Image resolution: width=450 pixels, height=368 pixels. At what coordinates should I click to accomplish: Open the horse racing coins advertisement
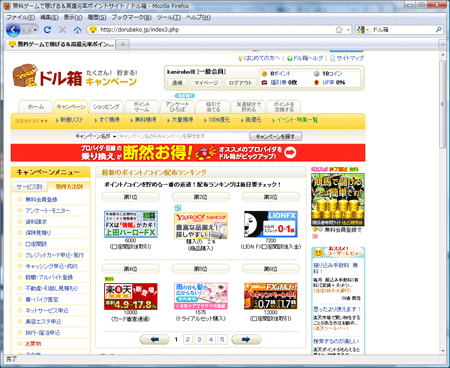point(338,200)
